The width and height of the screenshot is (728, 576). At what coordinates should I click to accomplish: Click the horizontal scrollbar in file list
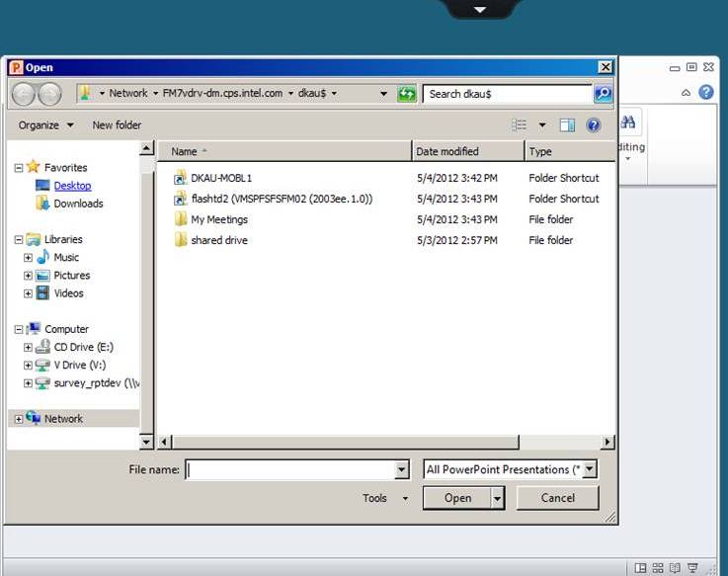pos(385,442)
